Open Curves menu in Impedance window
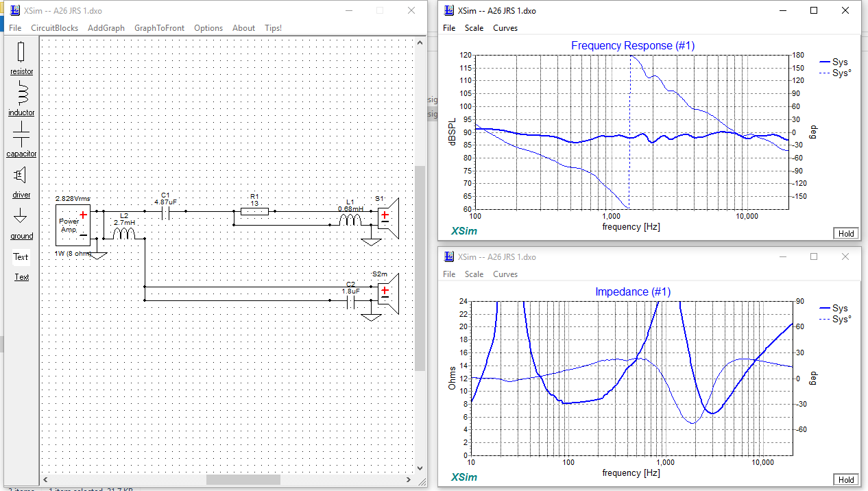Image resolution: width=868 pixels, height=491 pixels. 505,274
